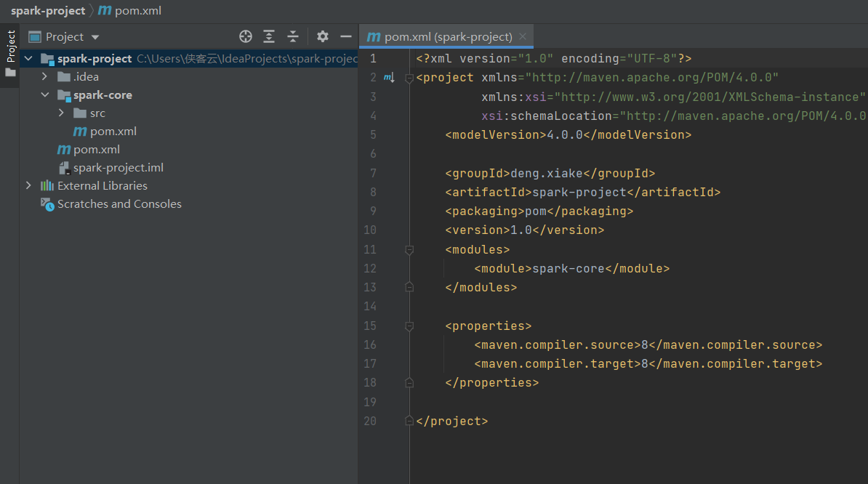868x484 pixels.
Task: Click the src folder icon
Action: 80,113
